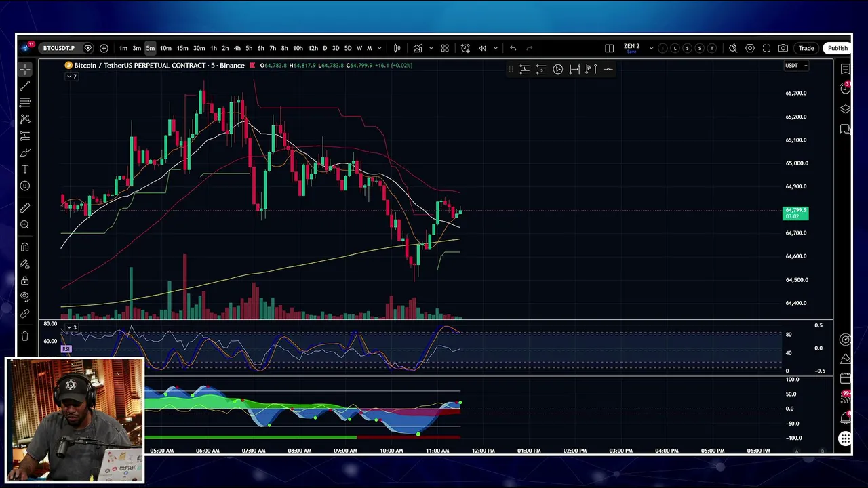Image resolution: width=868 pixels, height=488 pixels.
Task: Toggle the T sync circle
Action: click(711, 48)
